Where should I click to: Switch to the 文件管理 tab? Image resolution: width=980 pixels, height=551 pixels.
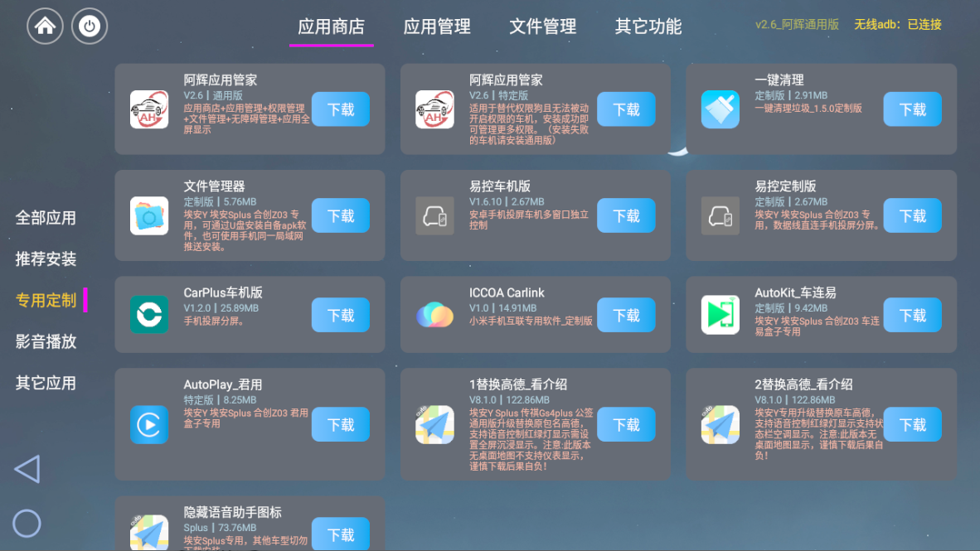[542, 27]
